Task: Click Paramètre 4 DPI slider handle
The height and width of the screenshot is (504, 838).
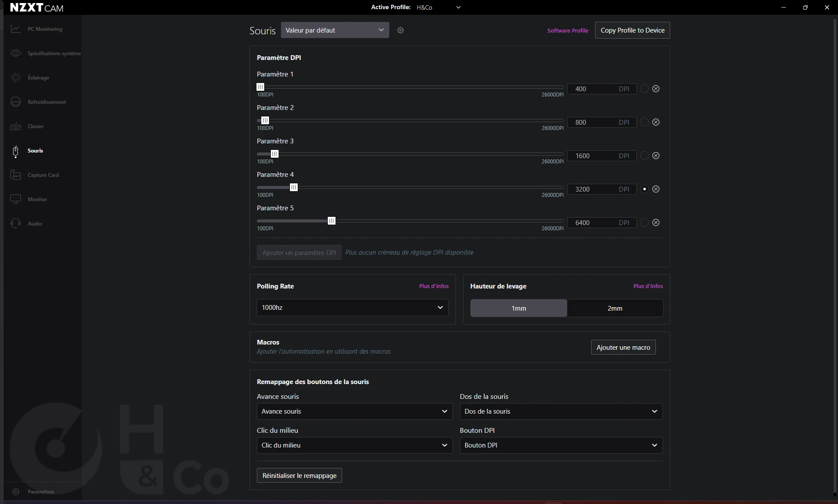Action: [x=294, y=187]
